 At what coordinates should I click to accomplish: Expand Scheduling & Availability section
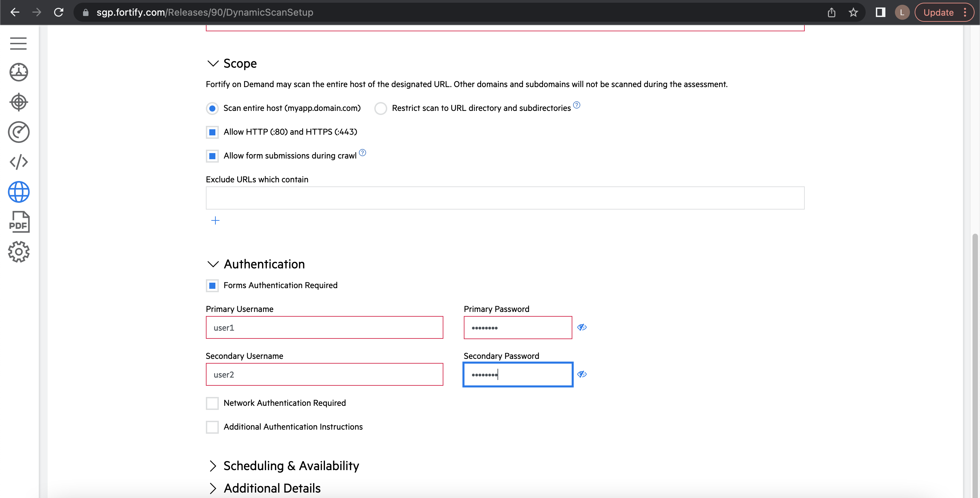pos(213,466)
